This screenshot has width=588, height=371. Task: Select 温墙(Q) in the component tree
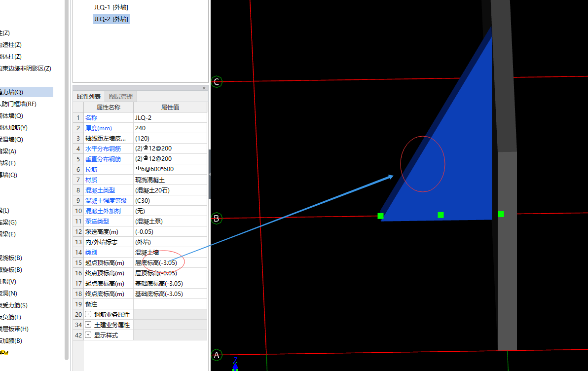(12, 139)
